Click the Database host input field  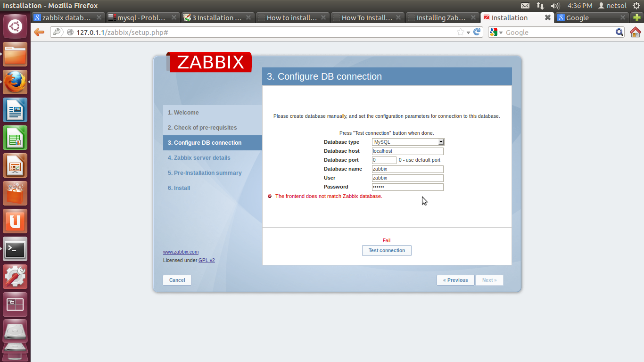click(x=408, y=151)
